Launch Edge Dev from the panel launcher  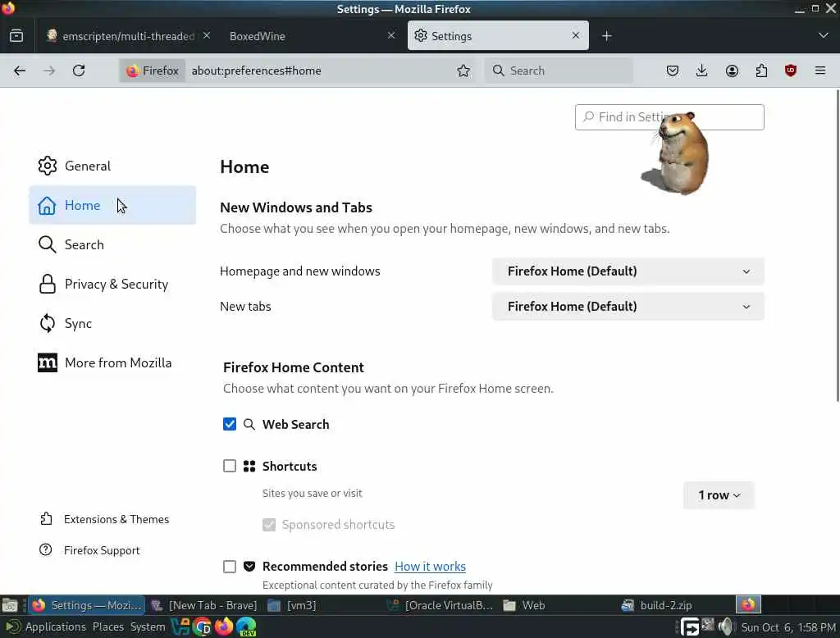pyautogui.click(x=246, y=627)
